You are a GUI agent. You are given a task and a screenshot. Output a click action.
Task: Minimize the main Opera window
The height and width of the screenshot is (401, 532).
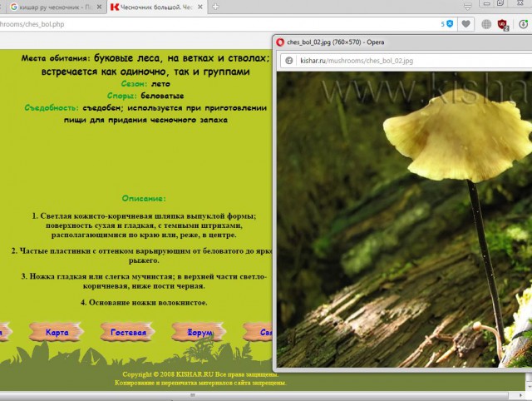pyautogui.click(x=486, y=3)
